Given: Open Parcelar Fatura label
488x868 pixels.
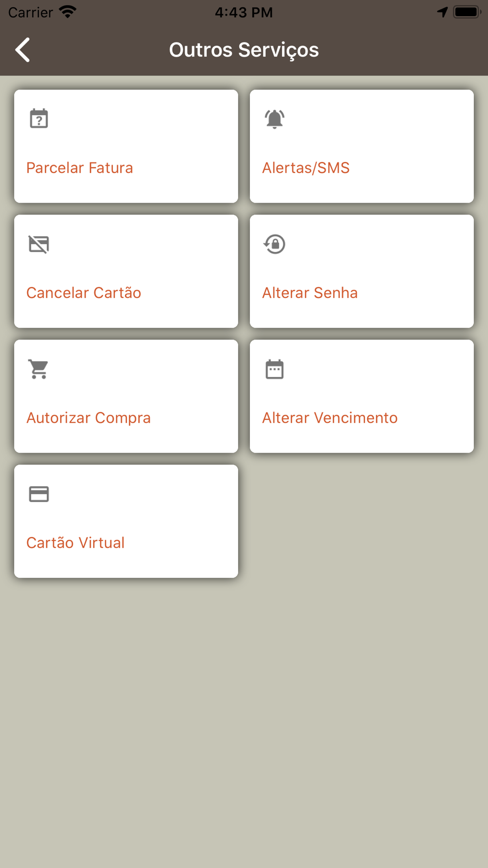Looking at the screenshot, I should pyautogui.click(x=80, y=168).
